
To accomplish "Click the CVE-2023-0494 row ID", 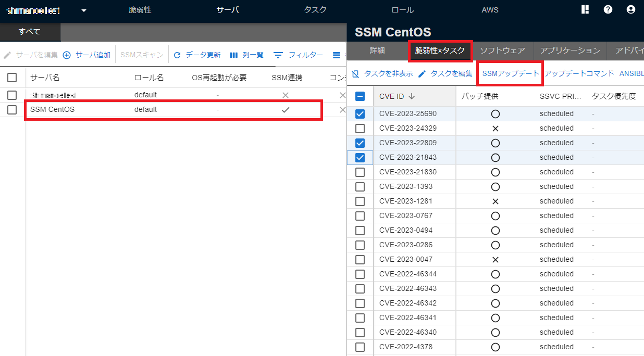I will coord(406,230).
